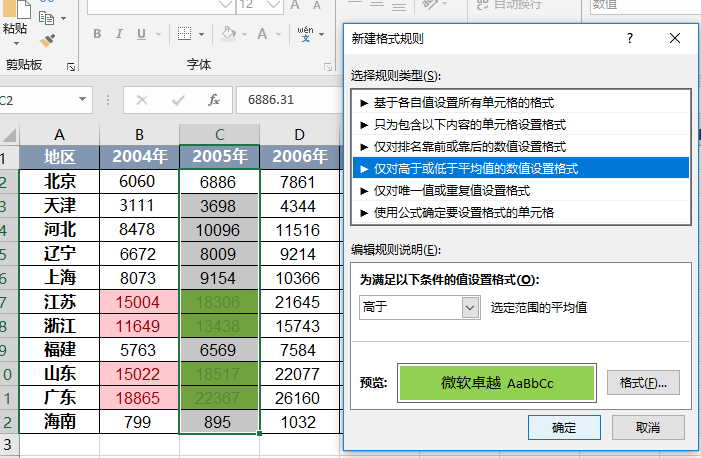
Task: Select column C header
Action: pos(220,135)
